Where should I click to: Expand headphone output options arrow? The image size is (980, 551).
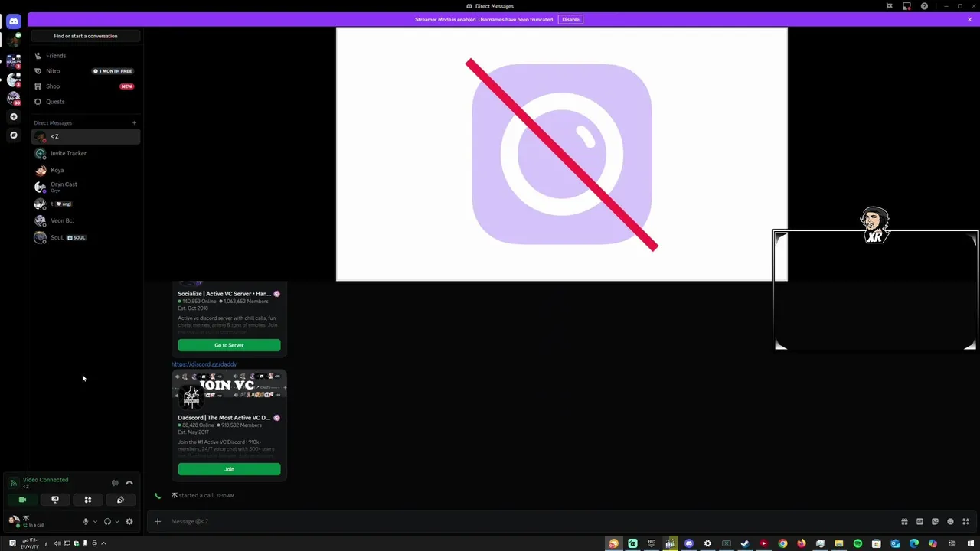coord(116,522)
